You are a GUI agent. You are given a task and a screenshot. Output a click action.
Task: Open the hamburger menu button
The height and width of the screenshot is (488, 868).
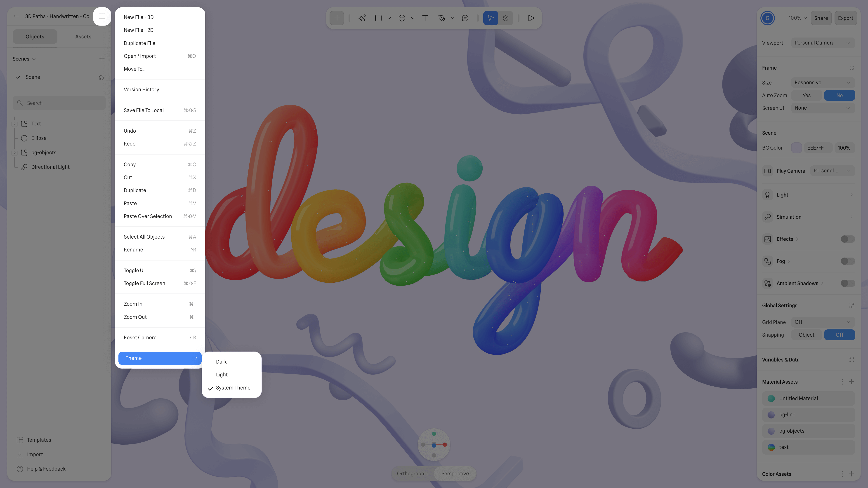pyautogui.click(x=102, y=16)
